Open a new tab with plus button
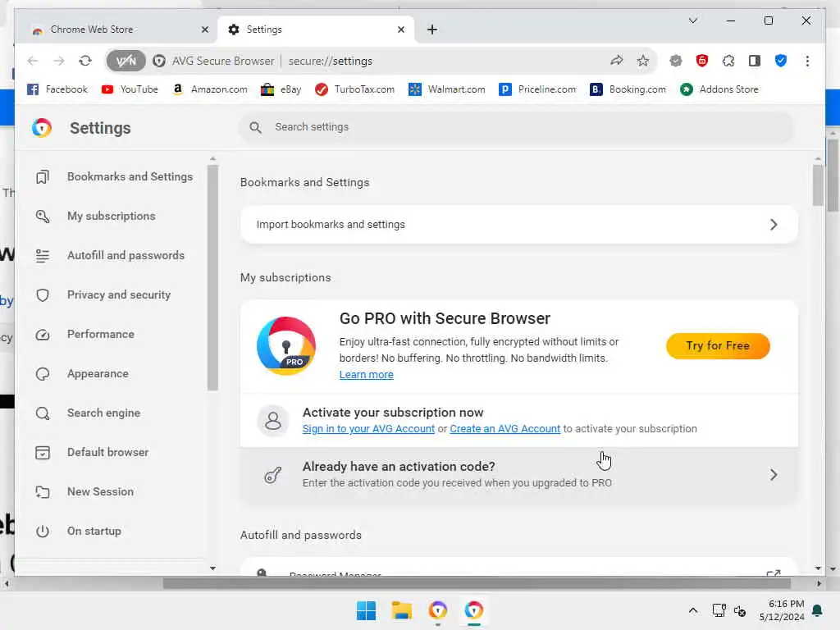The height and width of the screenshot is (630, 840). pyautogui.click(x=431, y=30)
